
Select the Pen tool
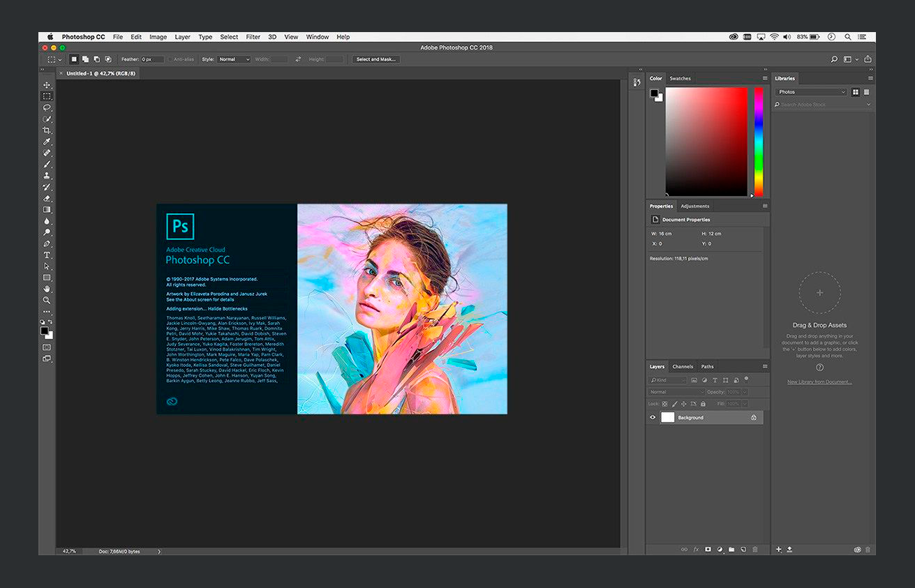pos(47,243)
